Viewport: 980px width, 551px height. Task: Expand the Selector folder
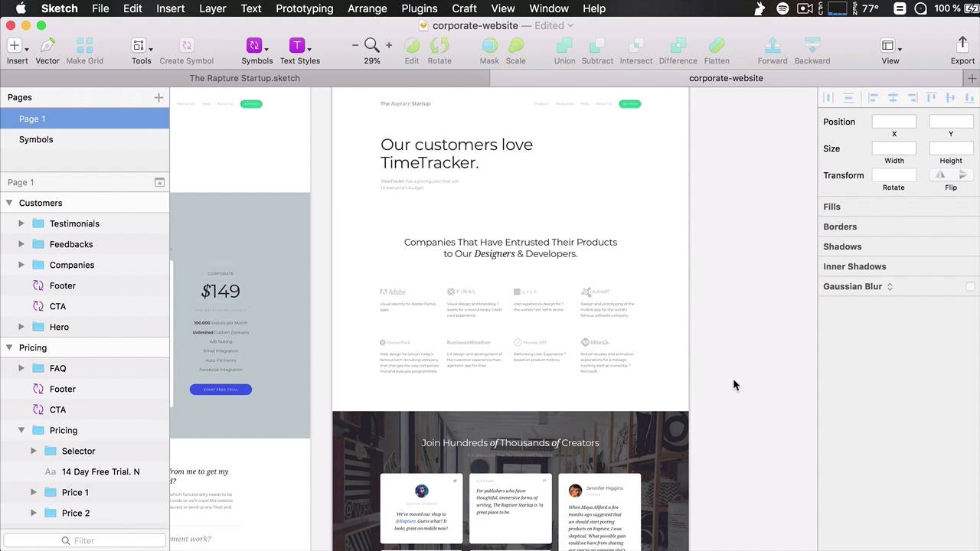tap(34, 451)
